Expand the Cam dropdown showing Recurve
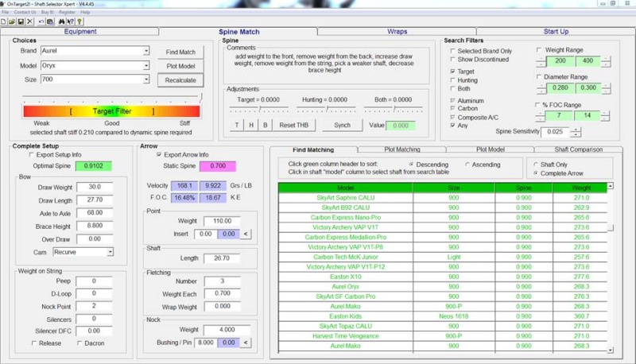The image size is (636, 364). (x=110, y=252)
